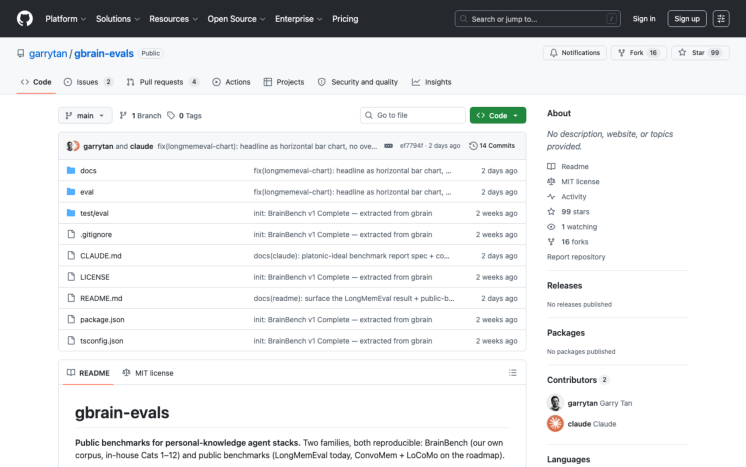Switch to the Pull requests tab
Viewport: 746px width, 467px height.
point(163,82)
